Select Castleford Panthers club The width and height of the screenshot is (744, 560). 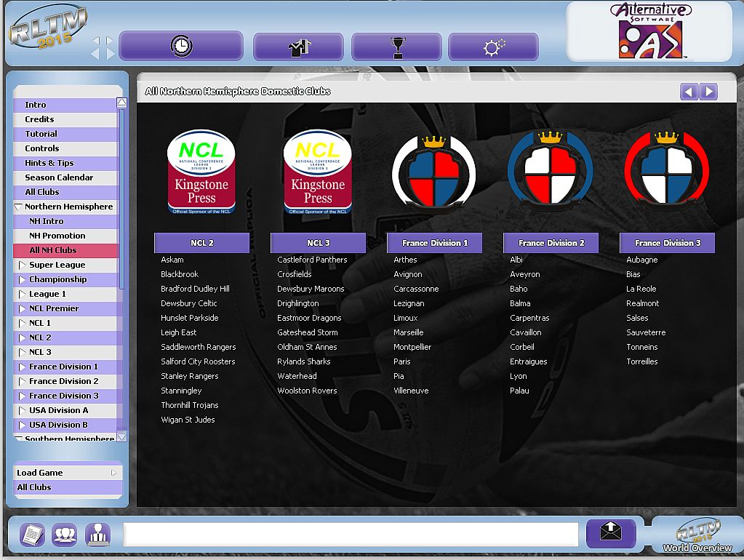coord(312,260)
